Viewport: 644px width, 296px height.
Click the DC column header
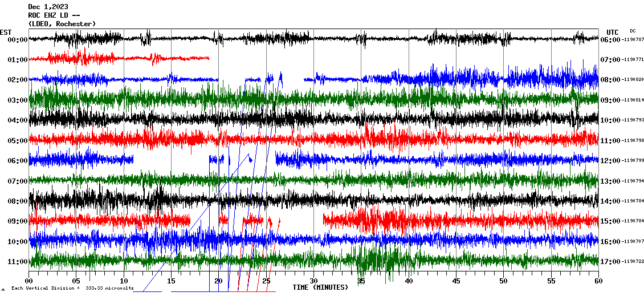(x=633, y=31)
